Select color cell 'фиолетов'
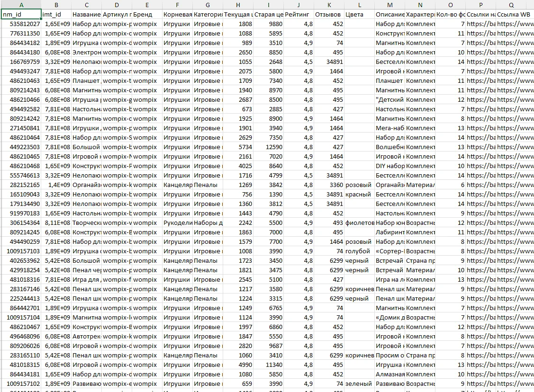 tap(359, 223)
